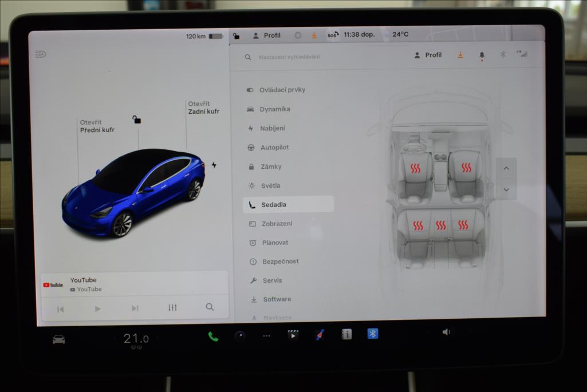Tap the charging bolt beside the car
Screen dimensions: 587x392
pyautogui.click(x=214, y=165)
